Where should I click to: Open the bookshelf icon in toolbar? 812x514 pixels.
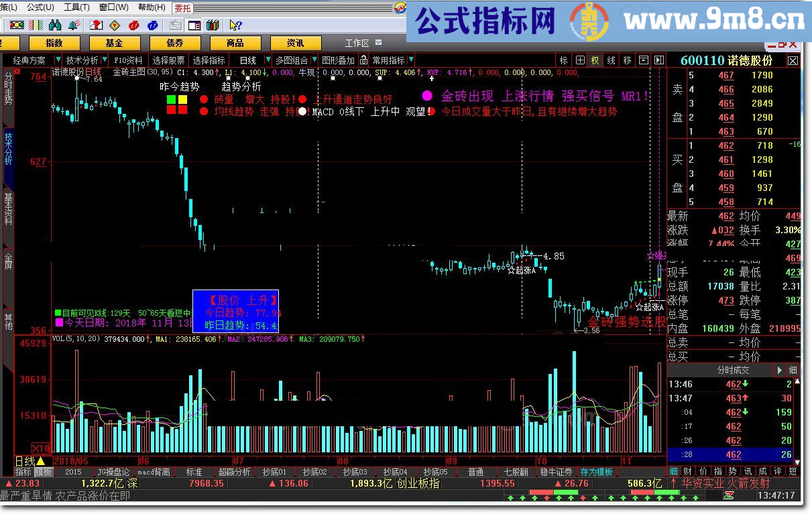(213, 25)
